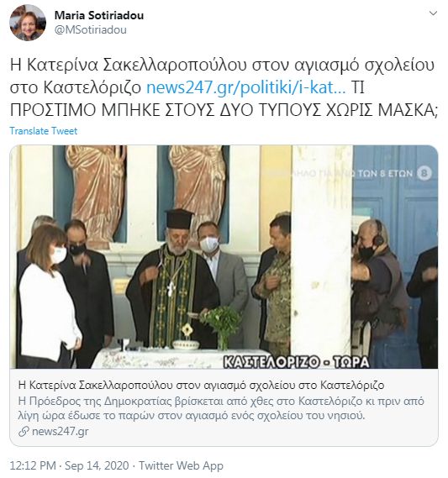Click the ΚΑΣΤΕΛΟΡΙΖΟ - ΤΩΡΑ caption overlay
Viewport: 448px width, 478px height.
296,361
